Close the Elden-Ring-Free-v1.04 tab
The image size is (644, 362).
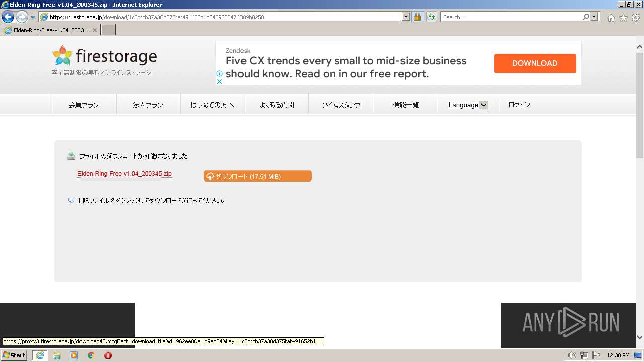[95, 30]
